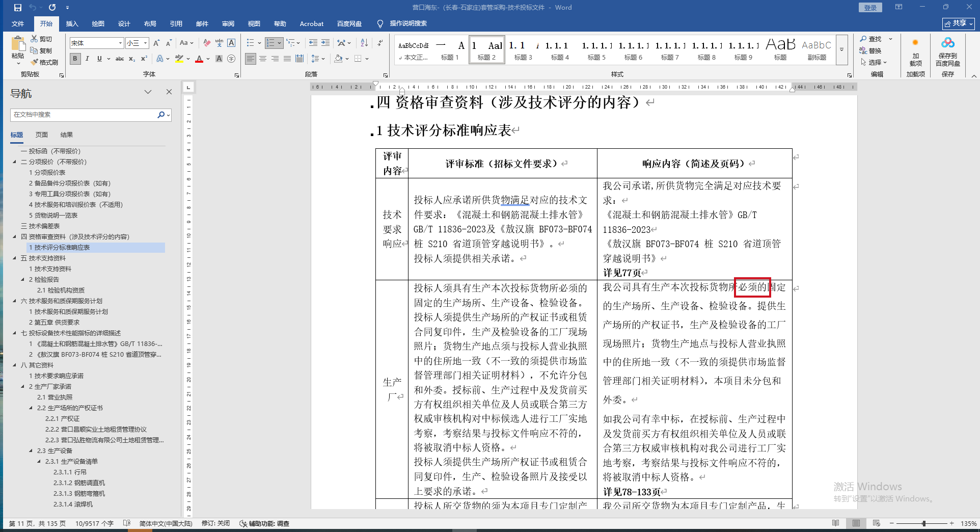Screen dimensions: 980x532
Task: Click the 登录 sign-in button
Action: click(870, 8)
